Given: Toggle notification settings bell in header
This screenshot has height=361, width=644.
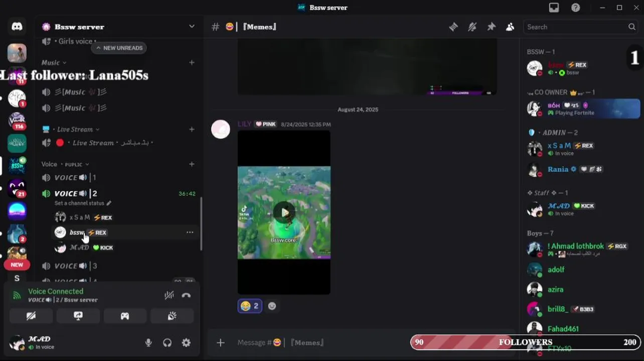Looking at the screenshot, I should click(472, 27).
